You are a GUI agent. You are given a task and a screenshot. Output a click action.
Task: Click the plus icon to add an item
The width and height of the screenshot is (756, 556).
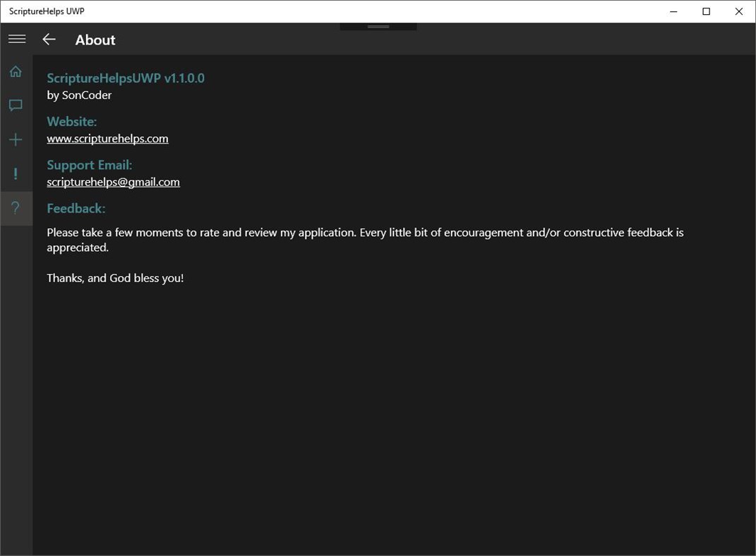16,139
